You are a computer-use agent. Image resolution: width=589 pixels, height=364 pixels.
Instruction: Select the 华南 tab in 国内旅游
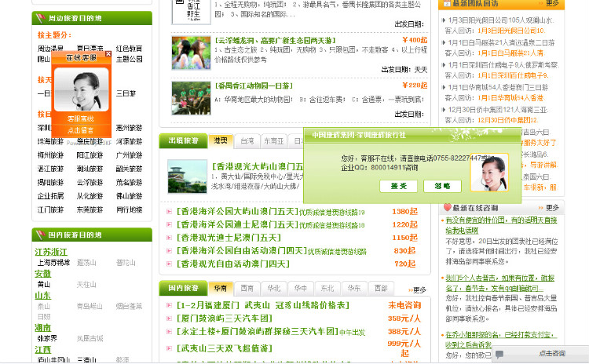(x=221, y=288)
